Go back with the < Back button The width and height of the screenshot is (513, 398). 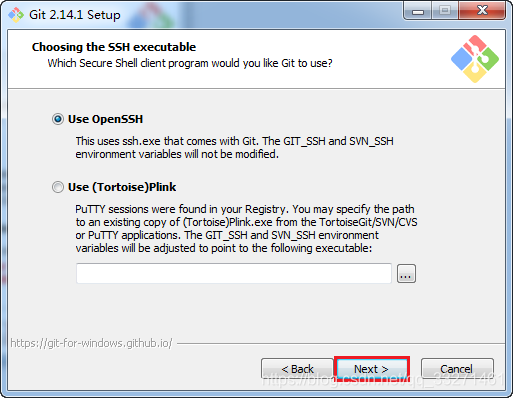pos(297,369)
